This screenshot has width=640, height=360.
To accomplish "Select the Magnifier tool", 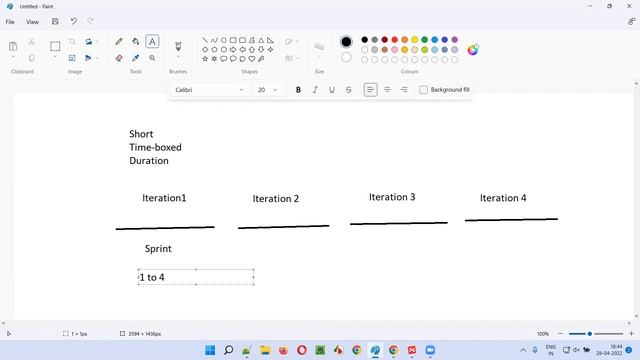I will pyautogui.click(x=152, y=58).
